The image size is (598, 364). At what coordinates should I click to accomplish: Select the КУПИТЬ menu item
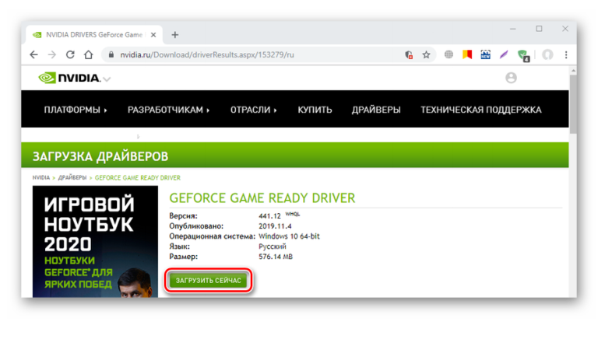tap(315, 110)
